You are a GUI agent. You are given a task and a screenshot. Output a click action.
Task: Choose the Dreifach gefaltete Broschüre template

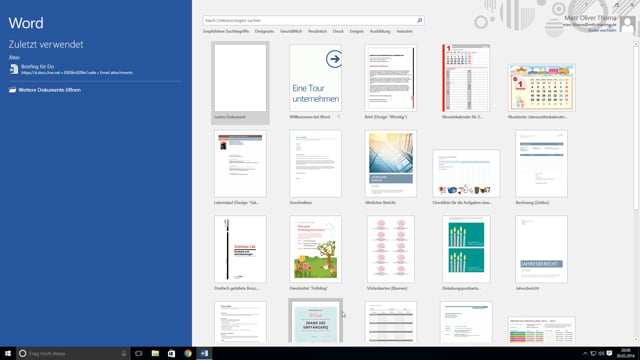click(240, 249)
